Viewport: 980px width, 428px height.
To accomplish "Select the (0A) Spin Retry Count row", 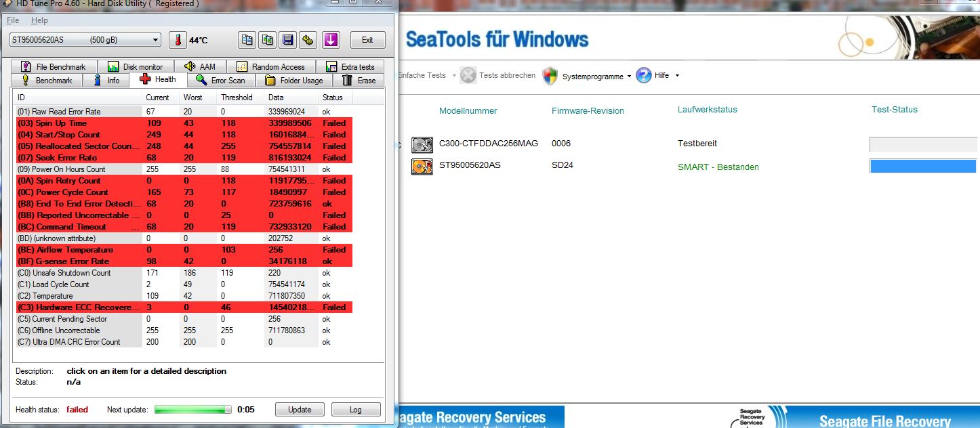I will pyautogui.click(x=184, y=180).
